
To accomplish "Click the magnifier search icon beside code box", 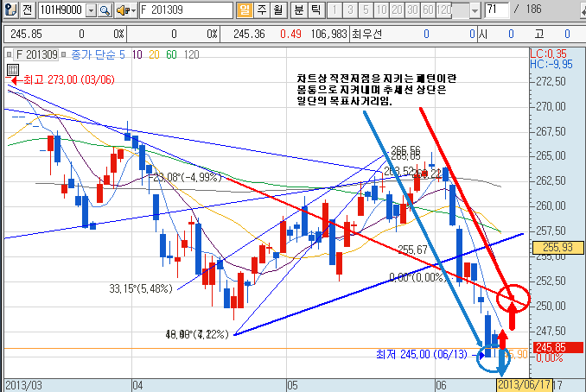I will tap(105, 10).
